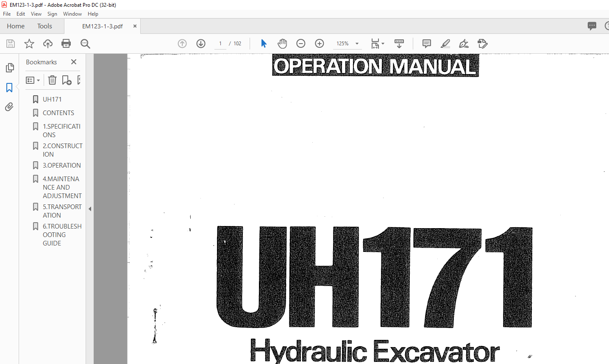Add a sticky note comment
This screenshot has height=364, width=609.
[x=427, y=44]
